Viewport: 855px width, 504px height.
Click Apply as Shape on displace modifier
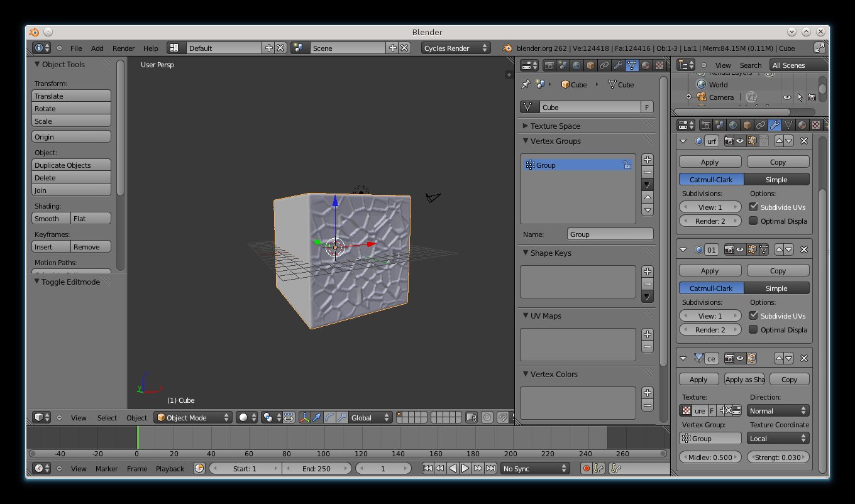coord(744,380)
